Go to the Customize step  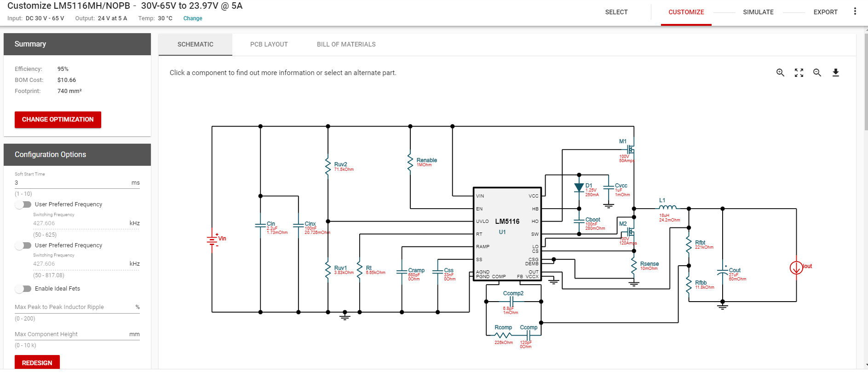(686, 12)
